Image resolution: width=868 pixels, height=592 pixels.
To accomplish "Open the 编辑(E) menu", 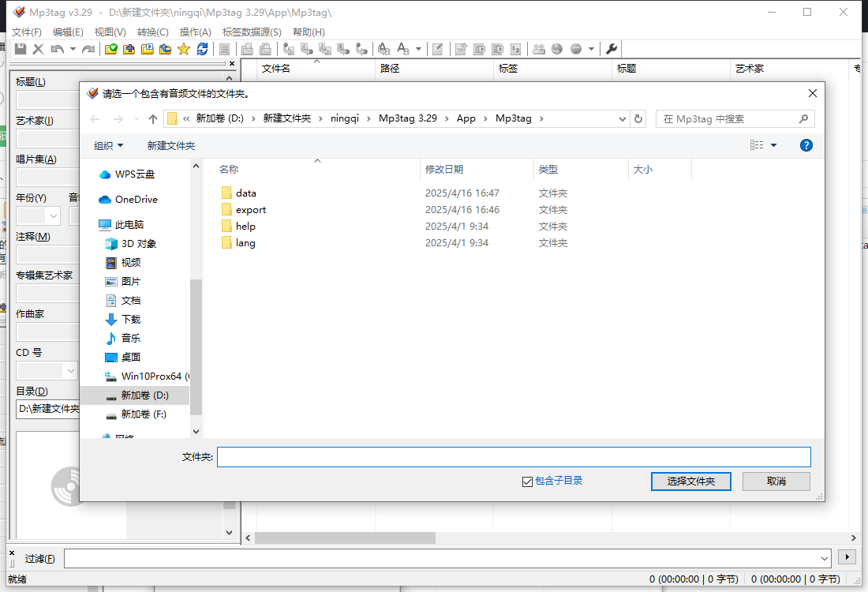I will (x=68, y=32).
